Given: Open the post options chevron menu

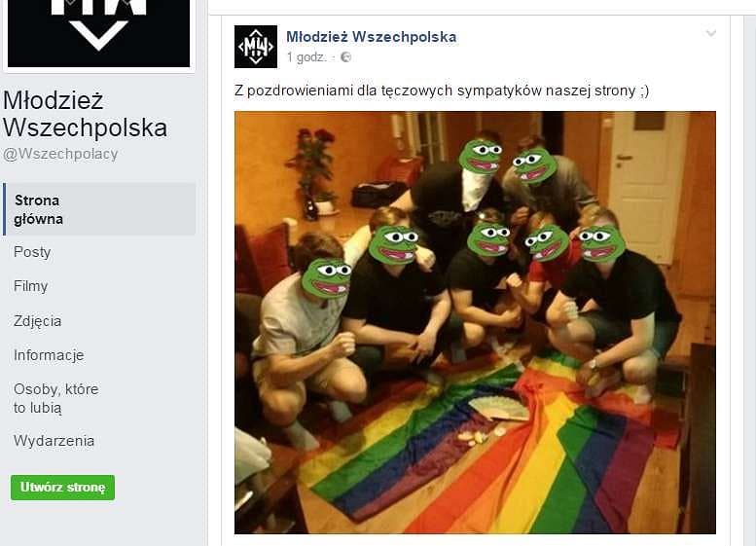Looking at the screenshot, I should (x=710, y=33).
